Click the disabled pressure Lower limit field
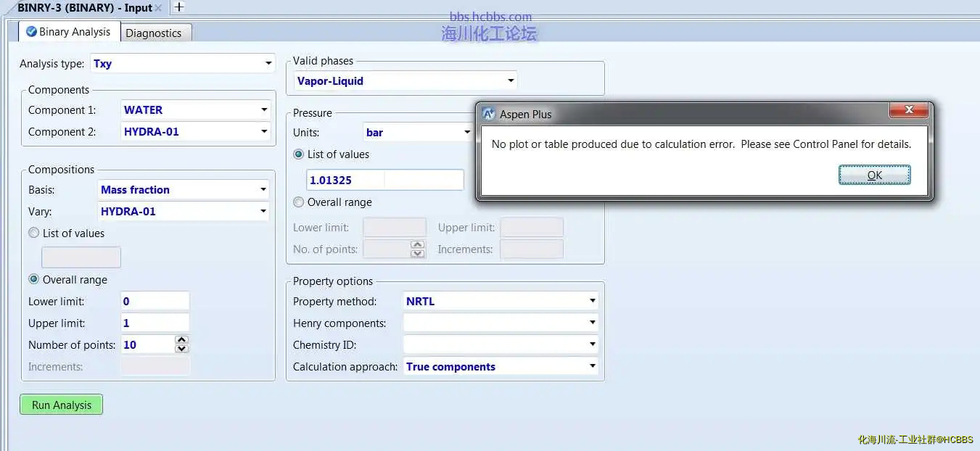 point(395,228)
